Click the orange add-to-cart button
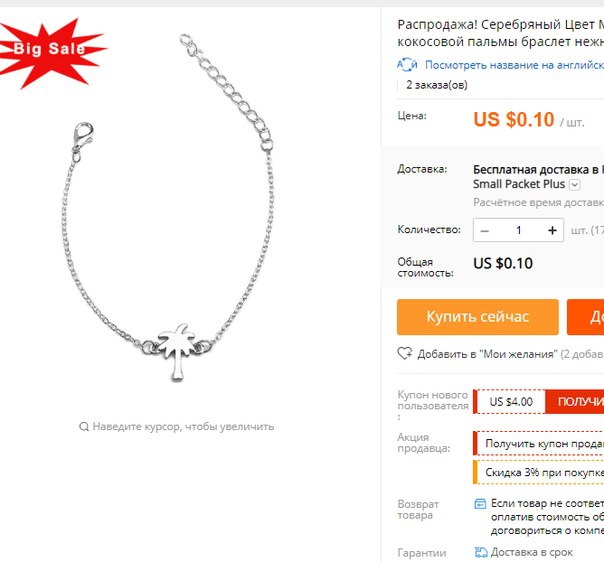Viewport: 604px width, 562px height. (585, 317)
